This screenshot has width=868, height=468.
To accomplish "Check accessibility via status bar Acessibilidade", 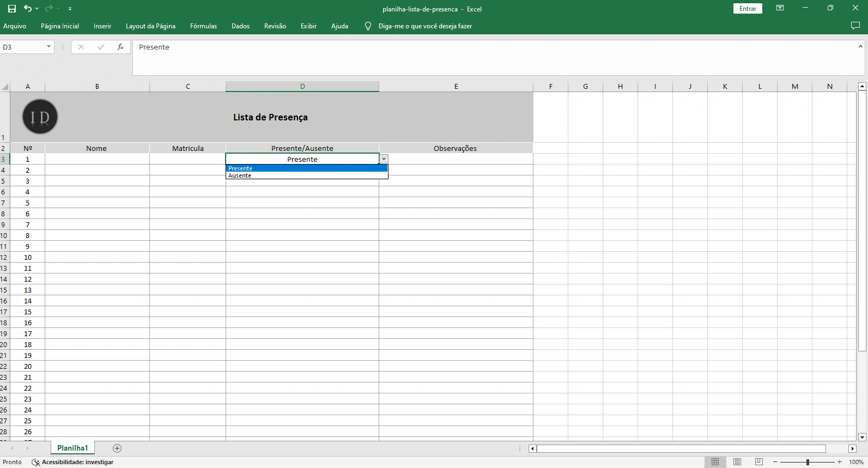I will 73,462.
